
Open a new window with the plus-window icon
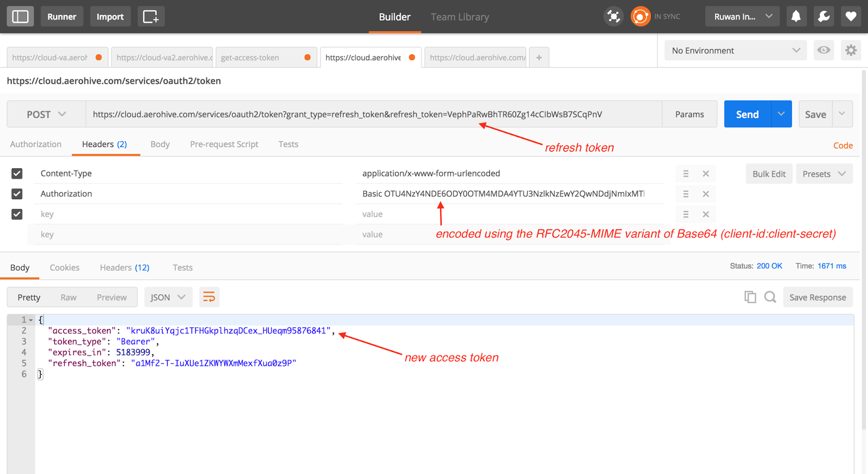tap(151, 17)
